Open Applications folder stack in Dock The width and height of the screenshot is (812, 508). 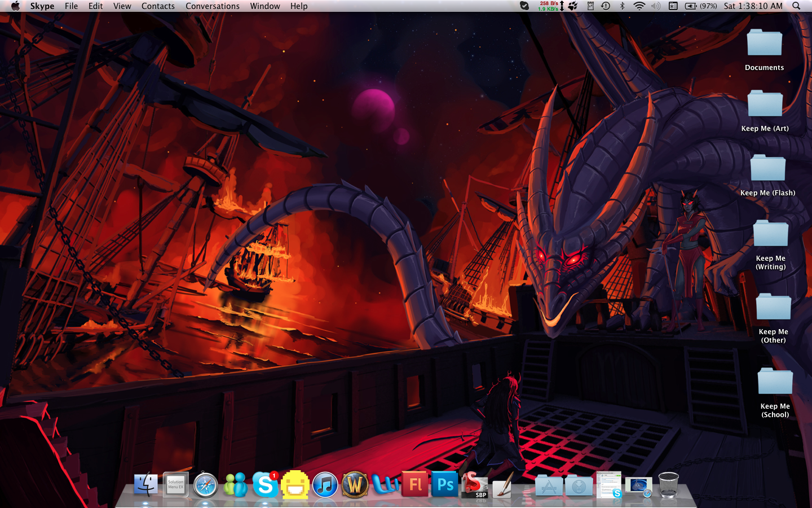549,485
